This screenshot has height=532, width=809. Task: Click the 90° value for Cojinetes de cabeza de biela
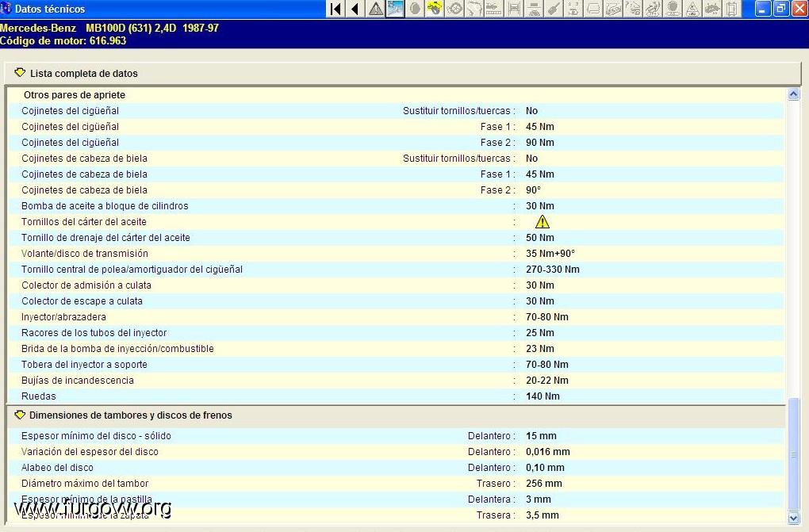[533, 190]
